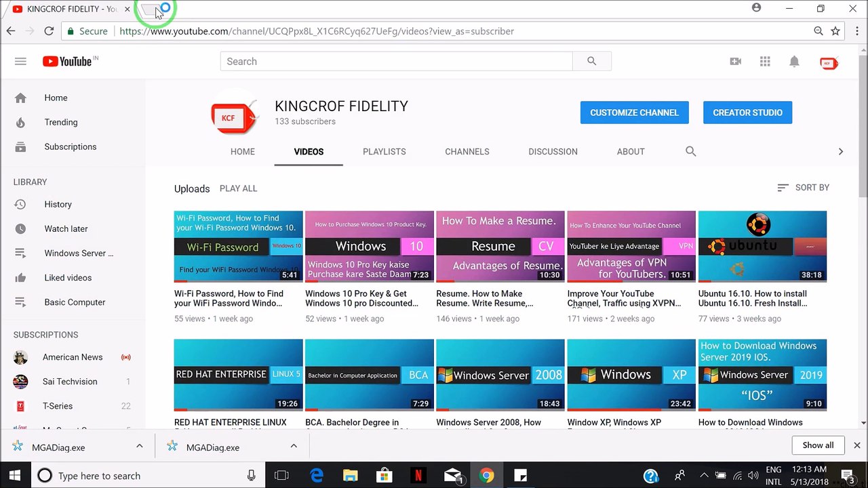Open Microsoft Edge from taskbar

(x=317, y=476)
